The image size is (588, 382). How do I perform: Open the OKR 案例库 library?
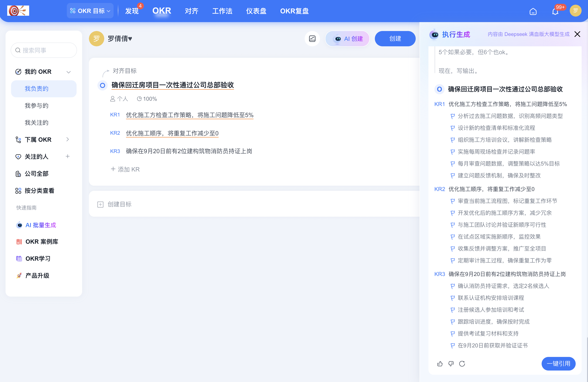pyautogui.click(x=42, y=242)
